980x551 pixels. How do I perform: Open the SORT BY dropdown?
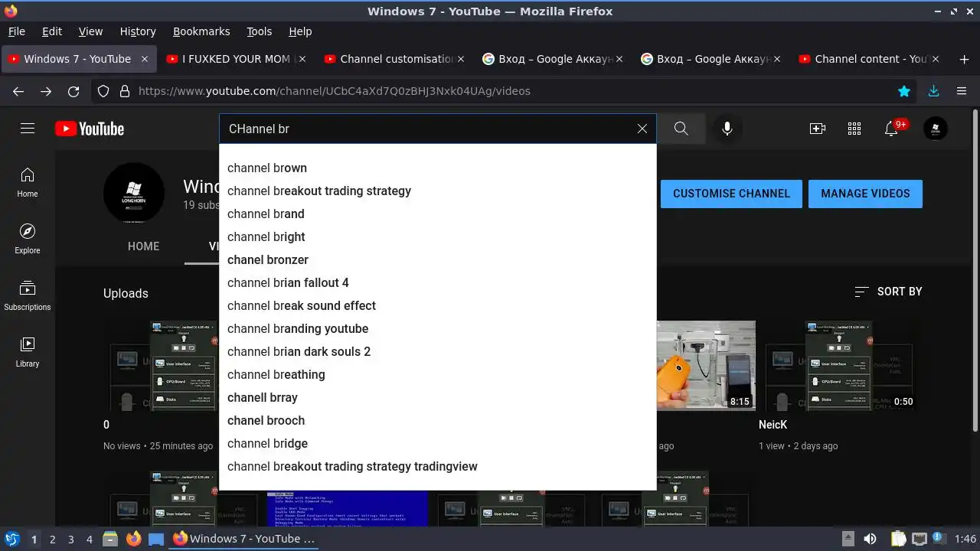(x=888, y=292)
